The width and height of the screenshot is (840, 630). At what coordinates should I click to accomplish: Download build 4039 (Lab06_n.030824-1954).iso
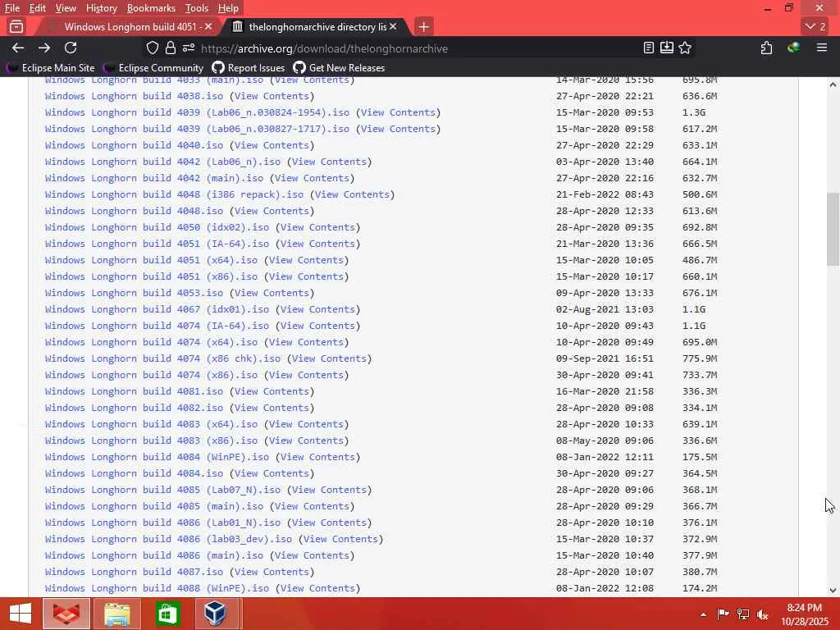click(x=197, y=112)
